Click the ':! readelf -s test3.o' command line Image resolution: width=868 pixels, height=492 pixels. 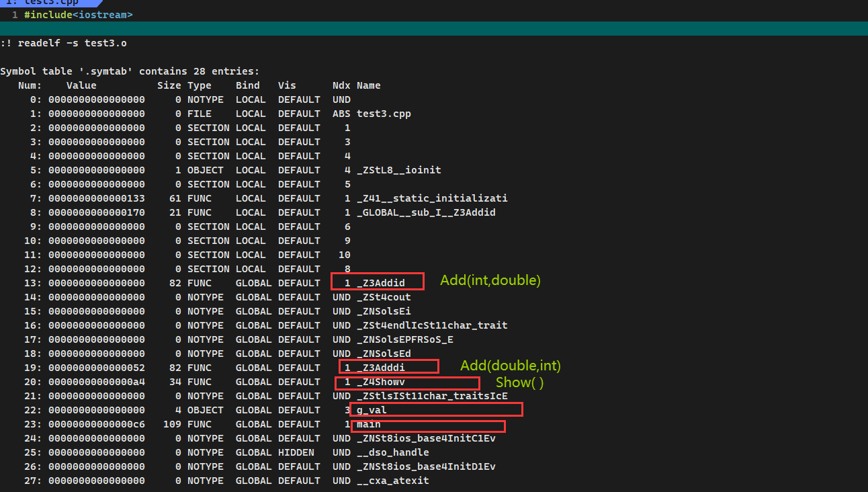tap(64, 43)
